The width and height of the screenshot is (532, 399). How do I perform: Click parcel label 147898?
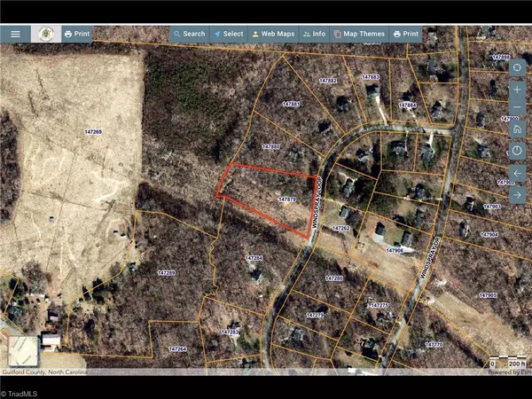click(501, 58)
